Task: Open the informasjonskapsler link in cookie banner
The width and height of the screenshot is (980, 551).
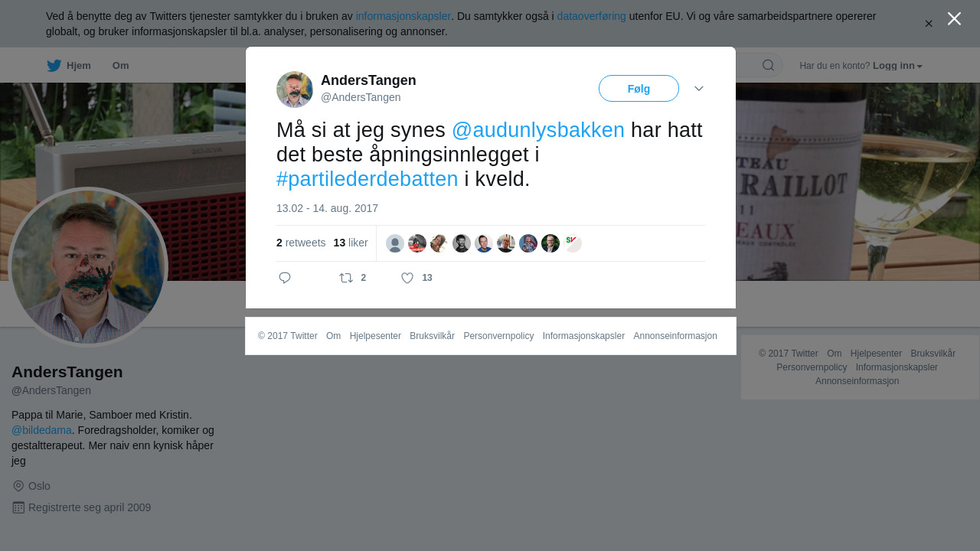Action: 403,16
